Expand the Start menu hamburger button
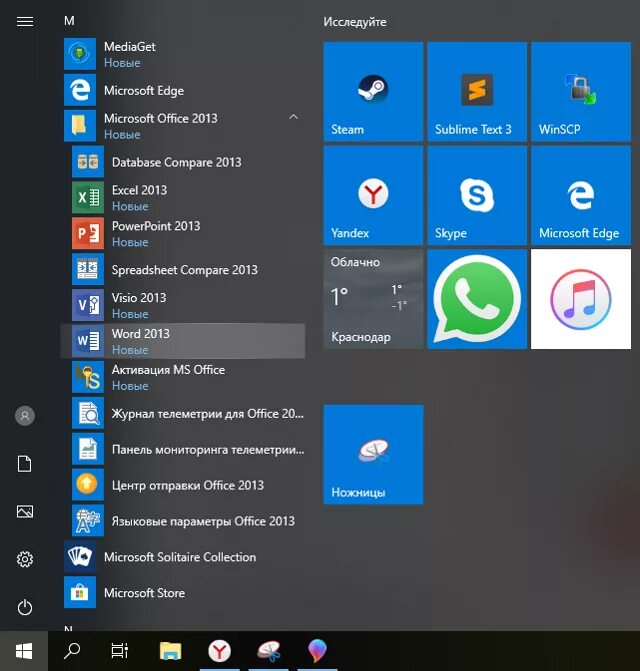This screenshot has width=640, height=671. [25, 21]
